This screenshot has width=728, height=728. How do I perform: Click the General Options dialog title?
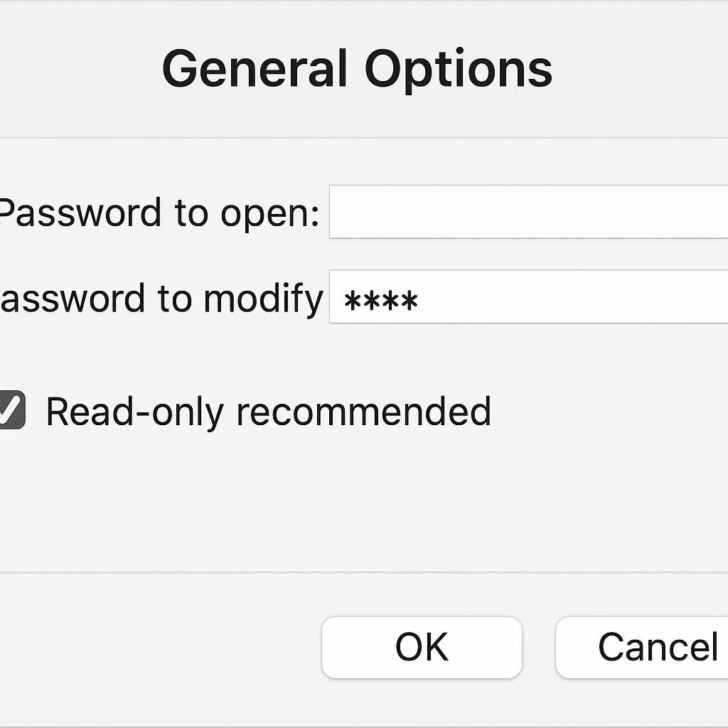pos(357,69)
